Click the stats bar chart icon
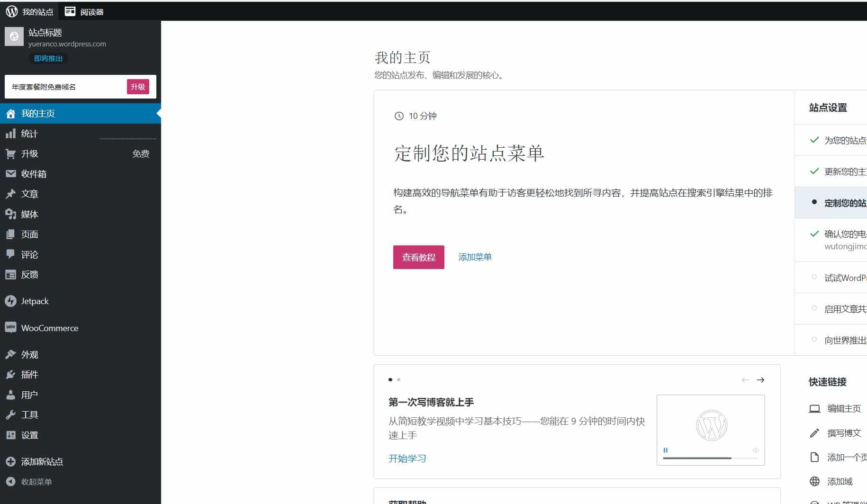Image resolution: width=867 pixels, height=504 pixels. click(x=10, y=134)
